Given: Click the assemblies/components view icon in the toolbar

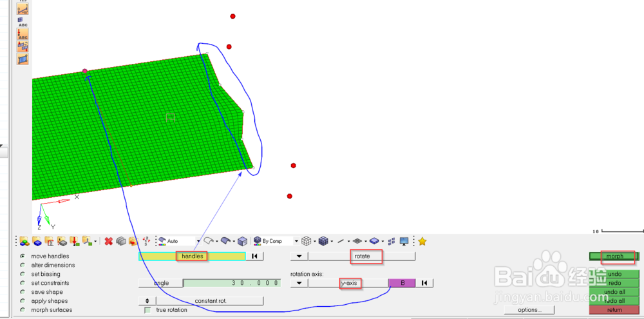Looking at the screenshot, I should pos(24,241).
